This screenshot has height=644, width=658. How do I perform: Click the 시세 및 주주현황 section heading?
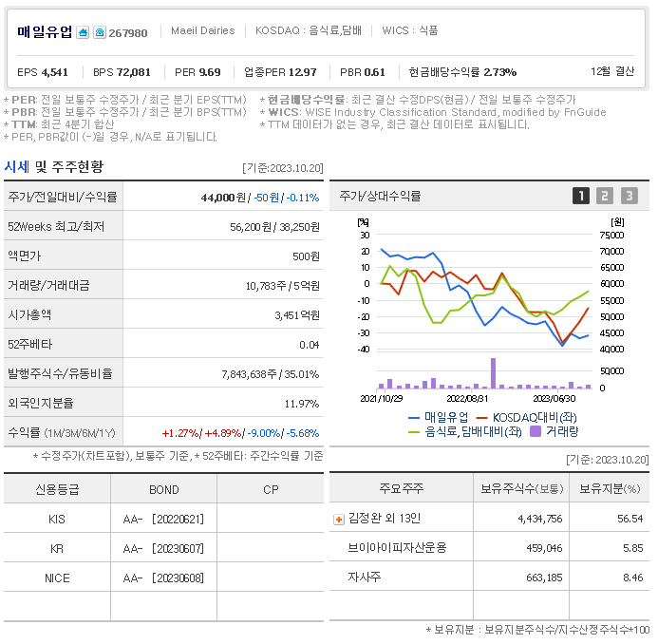point(54,166)
